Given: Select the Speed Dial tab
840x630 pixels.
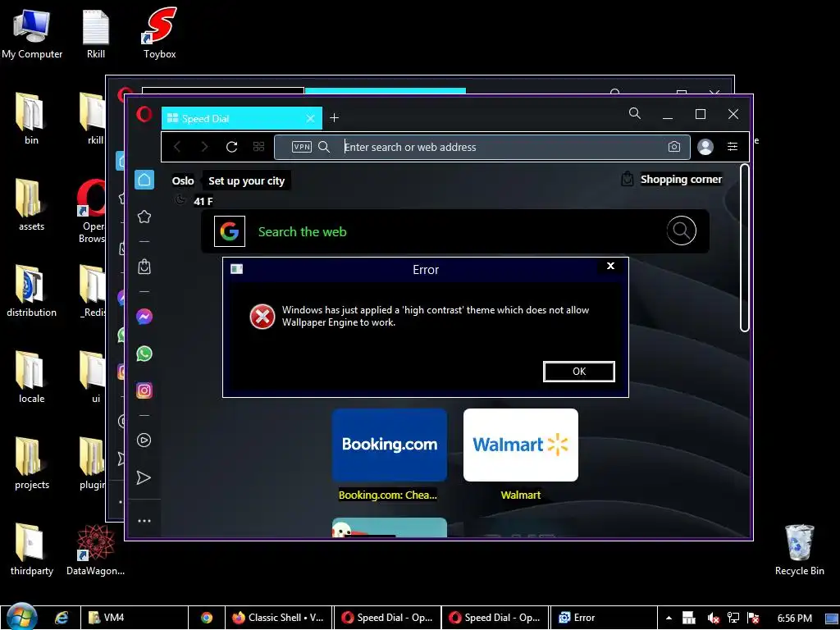Looking at the screenshot, I should pos(242,118).
